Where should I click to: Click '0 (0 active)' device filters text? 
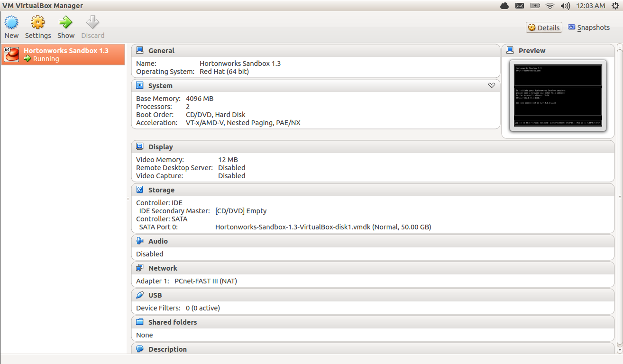pyautogui.click(x=203, y=308)
